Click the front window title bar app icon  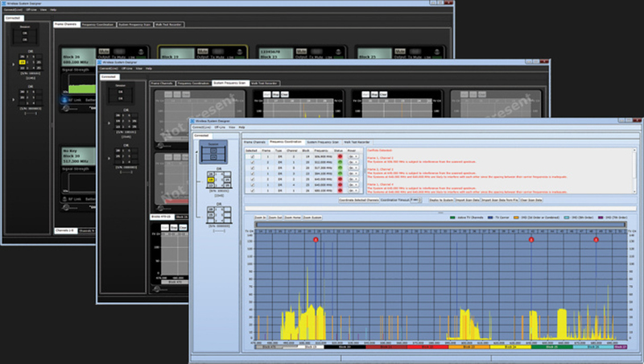192,121
